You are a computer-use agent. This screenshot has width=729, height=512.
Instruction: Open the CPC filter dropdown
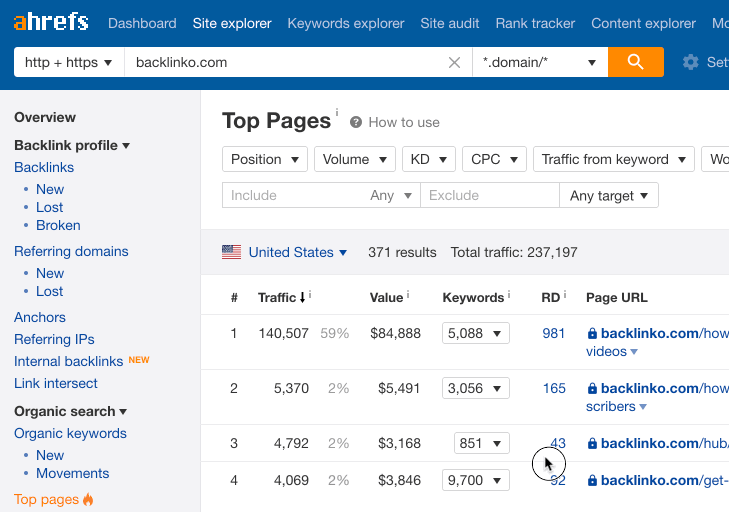pyautogui.click(x=494, y=159)
